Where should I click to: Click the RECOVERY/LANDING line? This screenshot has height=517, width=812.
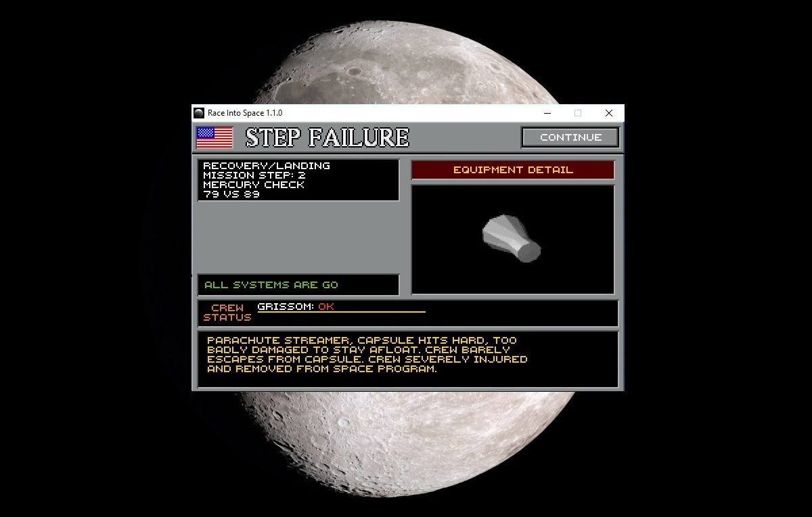point(267,166)
